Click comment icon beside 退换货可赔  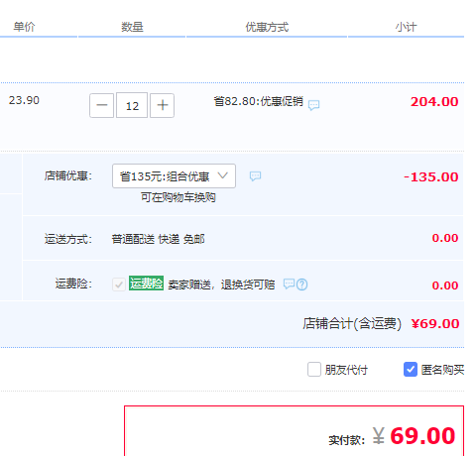tap(289, 284)
